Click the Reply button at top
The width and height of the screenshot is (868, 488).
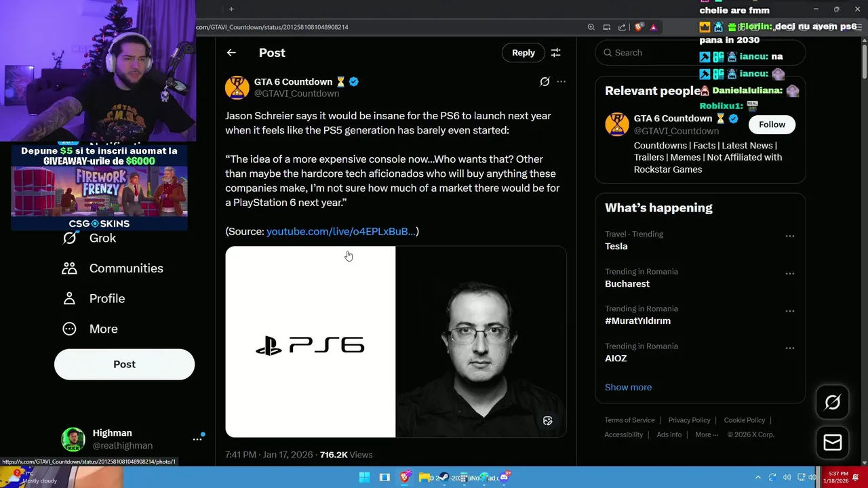[523, 53]
